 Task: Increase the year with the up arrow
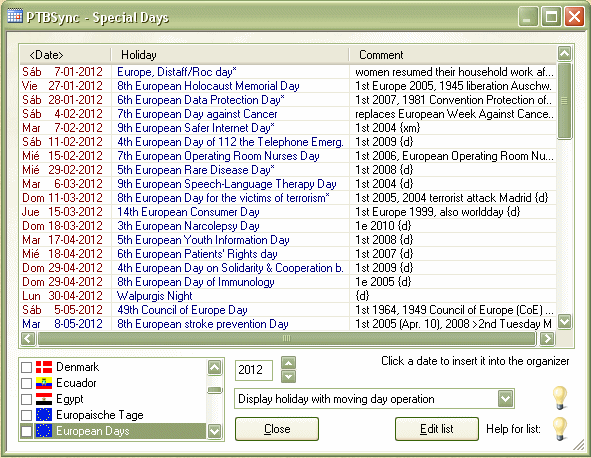coord(288,363)
